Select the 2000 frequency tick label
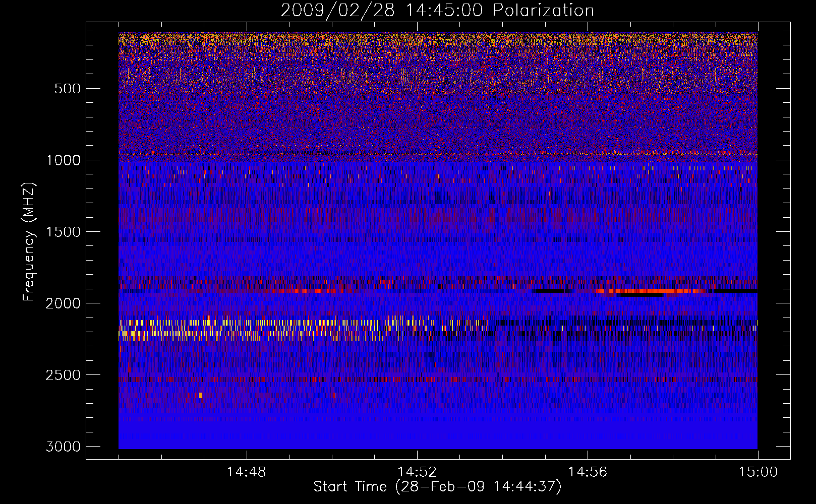816x504 pixels. (x=63, y=303)
